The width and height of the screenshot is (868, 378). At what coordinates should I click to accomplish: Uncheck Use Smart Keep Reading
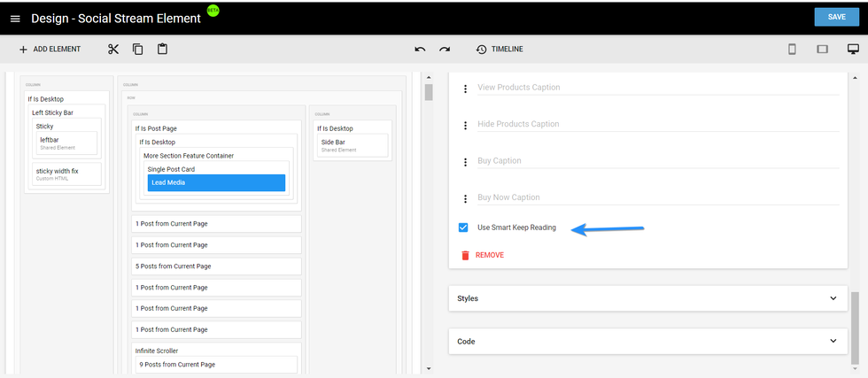(x=463, y=228)
